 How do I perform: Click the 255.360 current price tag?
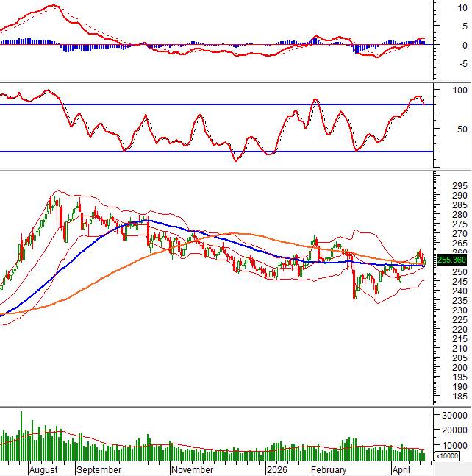tap(452, 260)
